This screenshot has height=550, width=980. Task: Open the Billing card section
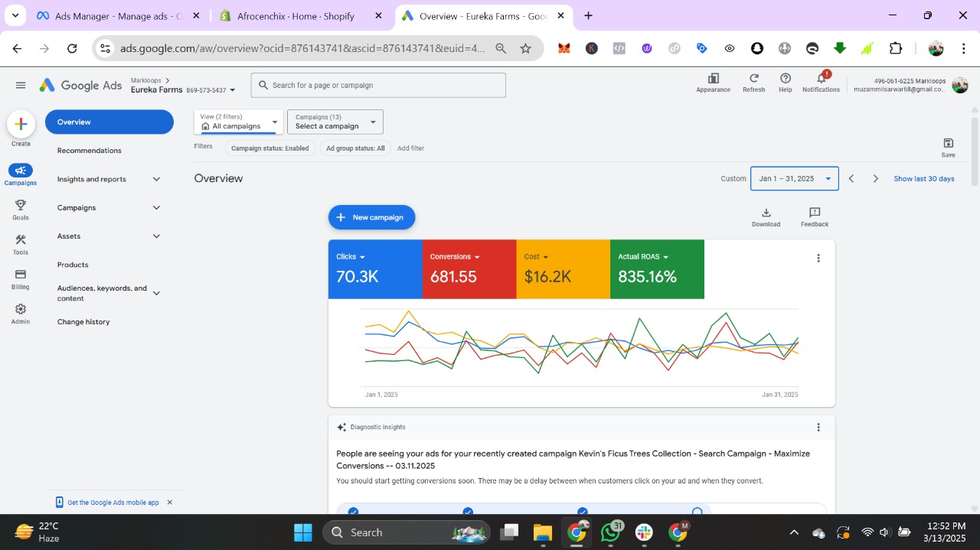pos(21,279)
